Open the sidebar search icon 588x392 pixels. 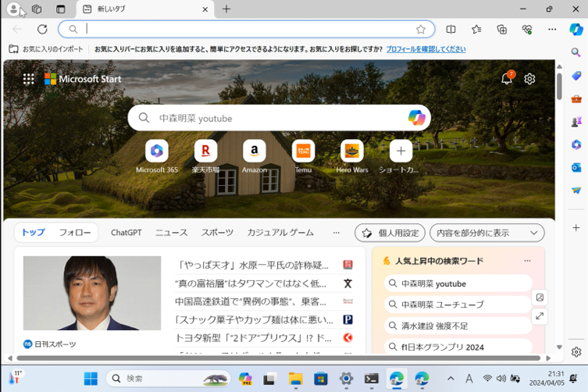(x=576, y=52)
